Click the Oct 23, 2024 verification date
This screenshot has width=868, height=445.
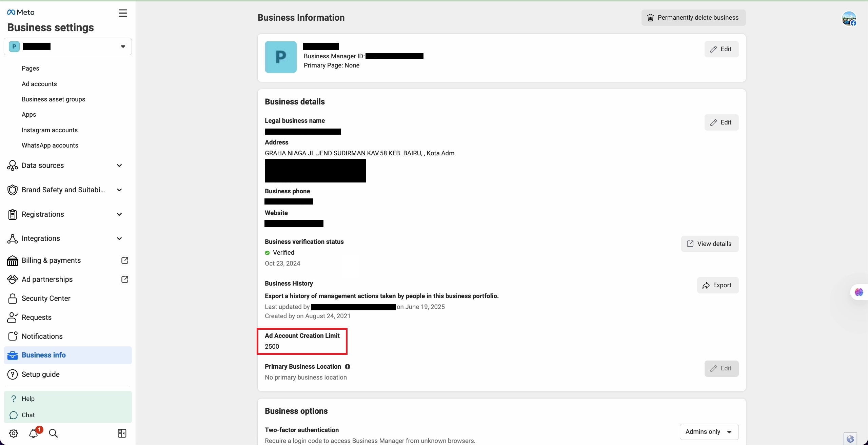coord(282,264)
